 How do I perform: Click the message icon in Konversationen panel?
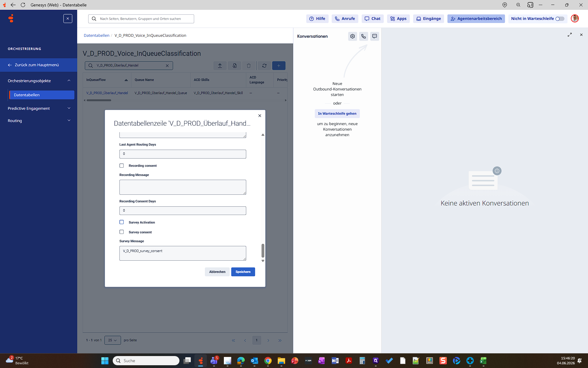click(375, 36)
